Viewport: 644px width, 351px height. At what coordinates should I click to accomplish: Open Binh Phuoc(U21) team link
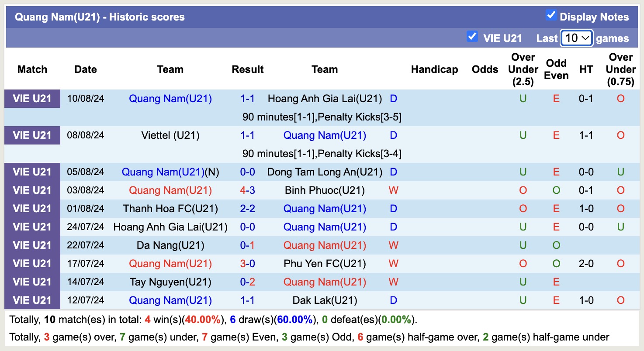click(x=325, y=190)
